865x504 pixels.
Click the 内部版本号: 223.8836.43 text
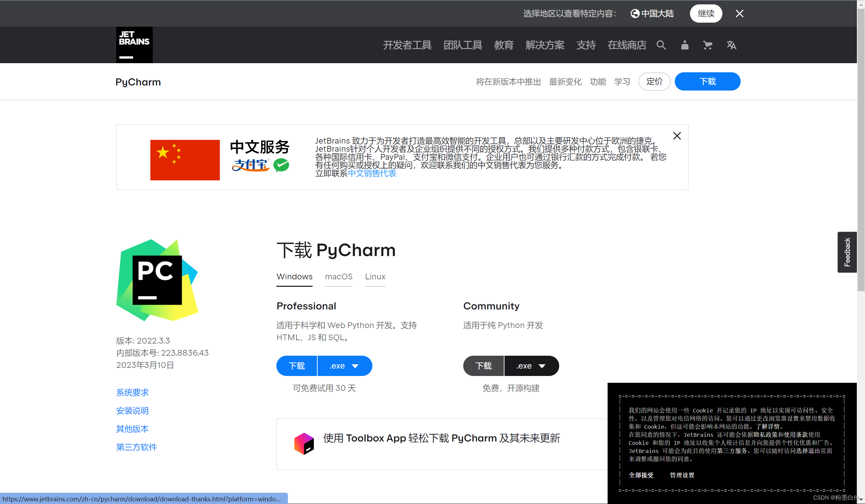[x=162, y=353]
